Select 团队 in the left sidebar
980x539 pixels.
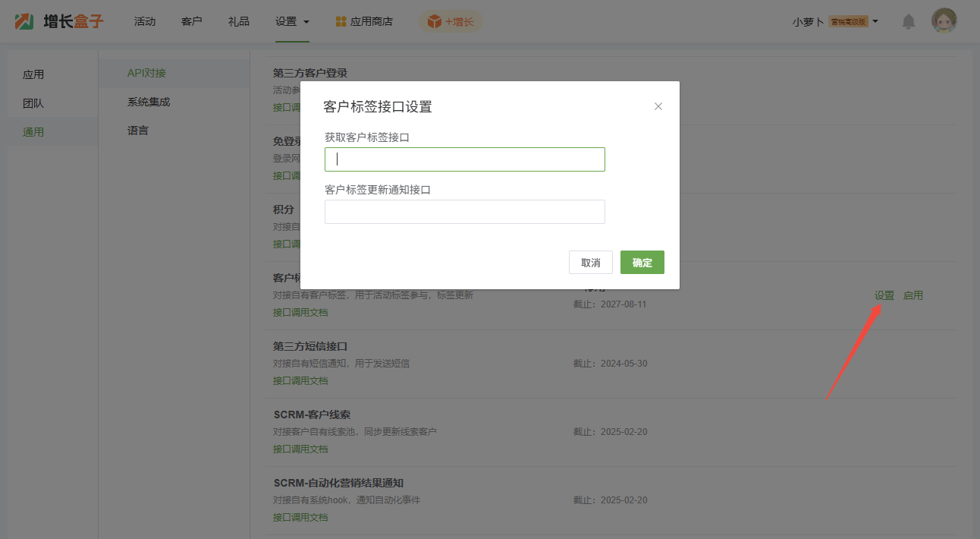tap(33, 103)
